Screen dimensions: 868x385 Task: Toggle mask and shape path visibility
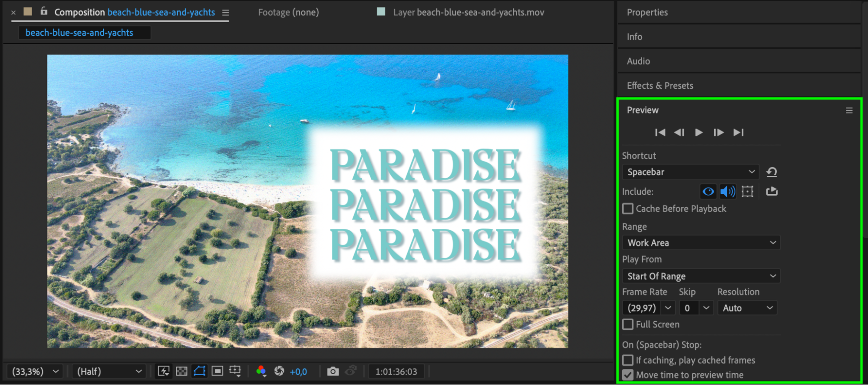199,371
